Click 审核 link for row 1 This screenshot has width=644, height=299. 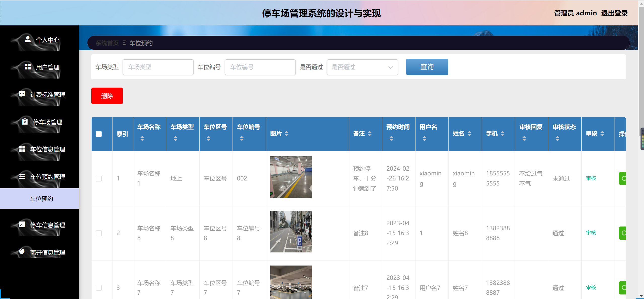pos(591,178)
